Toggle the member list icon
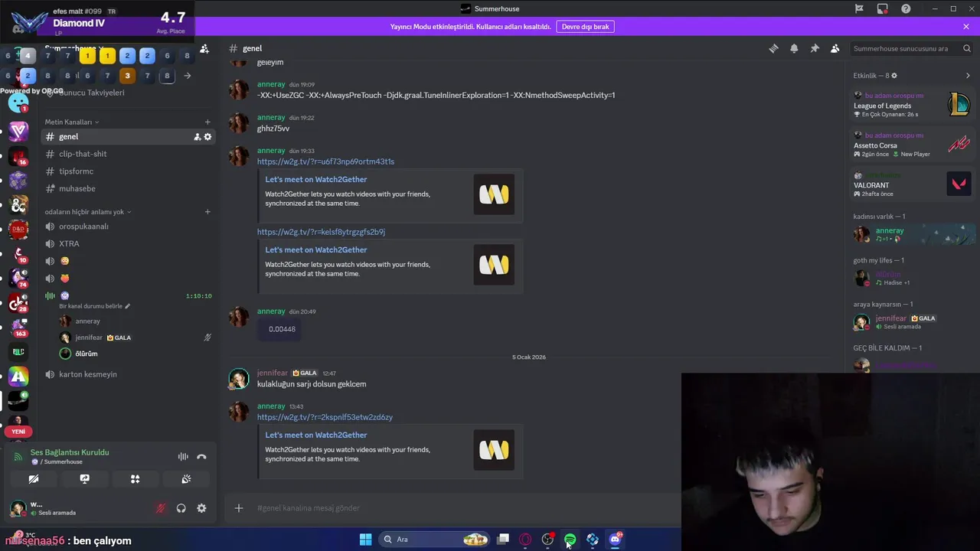The width and height of the screenshot is (980, 551). (x=835, y=48)
